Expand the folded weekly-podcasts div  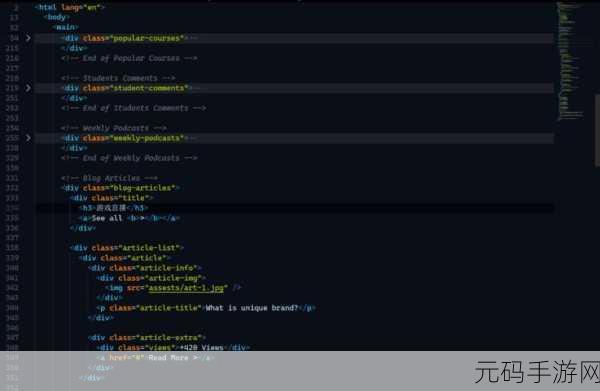(x=28, y=138)
